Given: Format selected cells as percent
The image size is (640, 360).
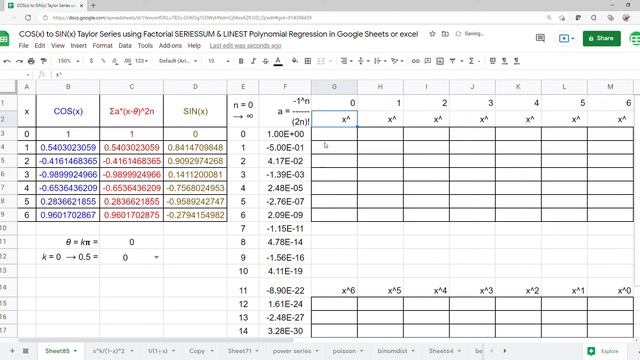Looking at the screenshot, I should tap(103, 61).
